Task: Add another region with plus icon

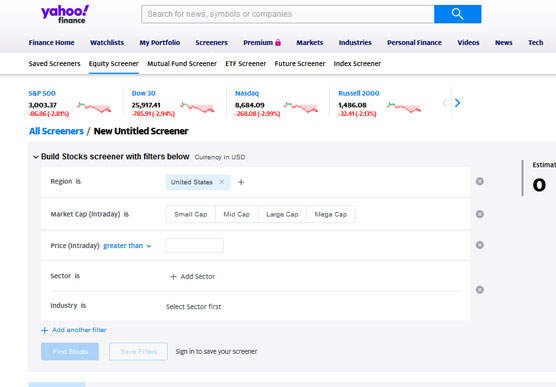Action: (x=241, y=182)
